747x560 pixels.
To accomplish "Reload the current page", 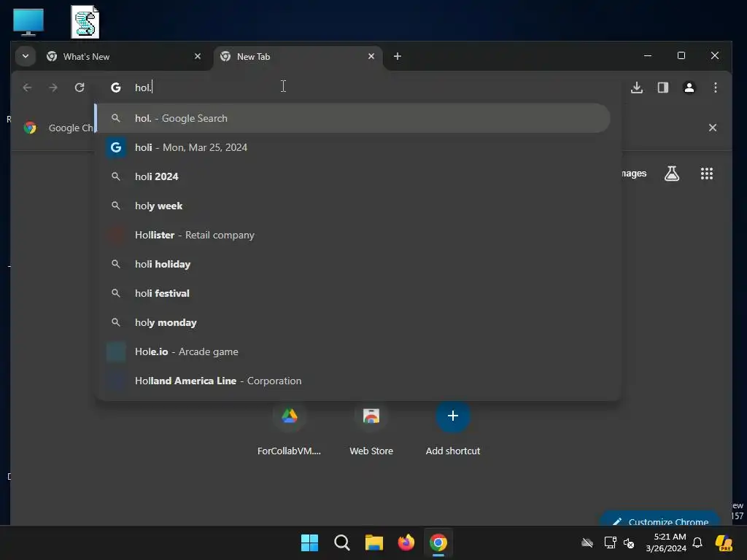I will 80,87.
